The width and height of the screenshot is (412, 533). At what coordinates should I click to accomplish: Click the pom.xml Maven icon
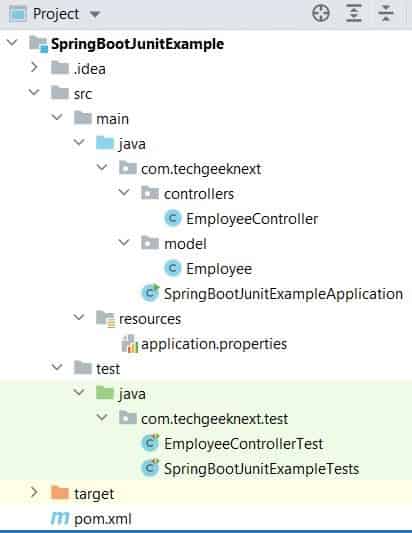[60, 518]
